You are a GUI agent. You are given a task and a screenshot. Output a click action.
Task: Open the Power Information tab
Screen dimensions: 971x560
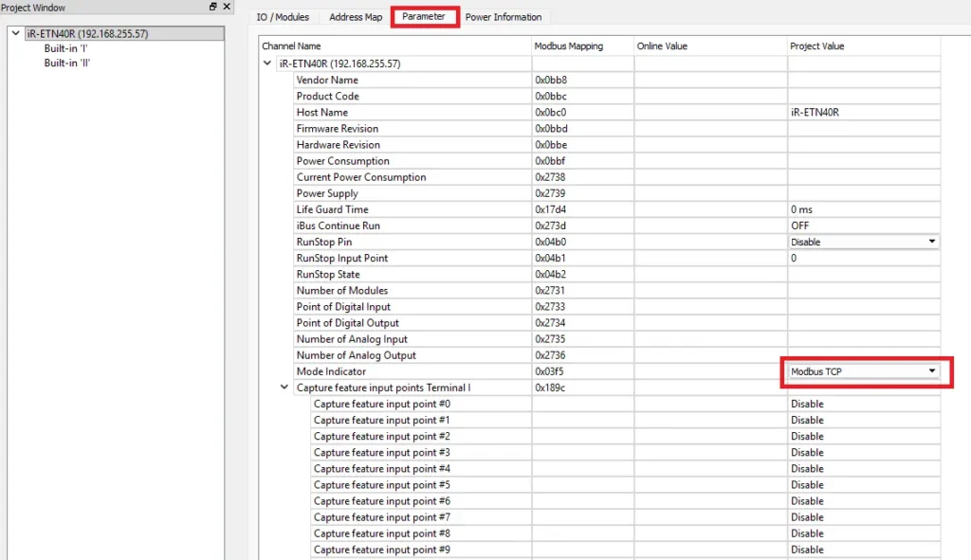coord(505,16)
